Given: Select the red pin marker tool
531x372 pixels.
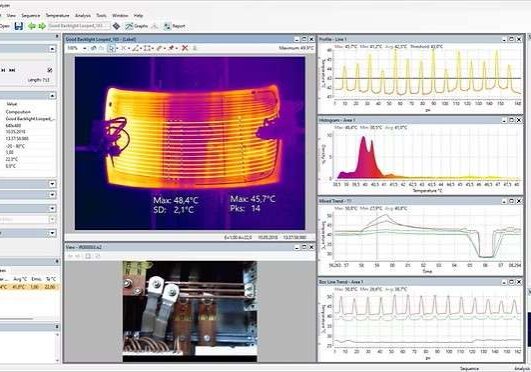Looking at the screenshot, I should [x=171, y=48].
